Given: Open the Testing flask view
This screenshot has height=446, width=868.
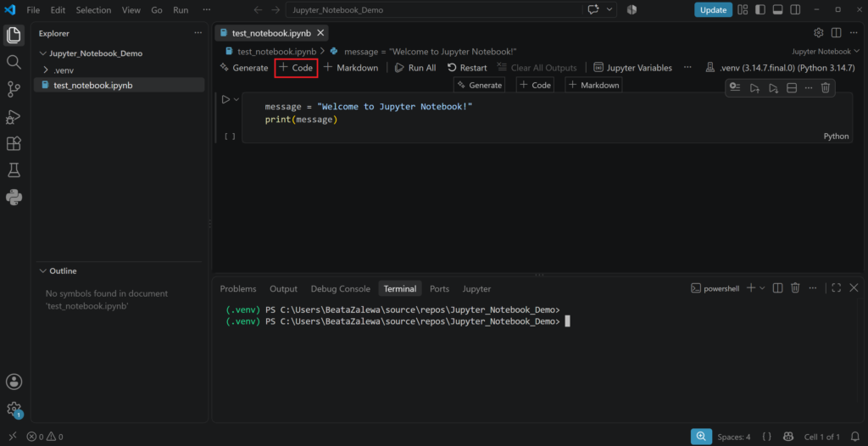Looking at the screenshot, I should 14,170.
